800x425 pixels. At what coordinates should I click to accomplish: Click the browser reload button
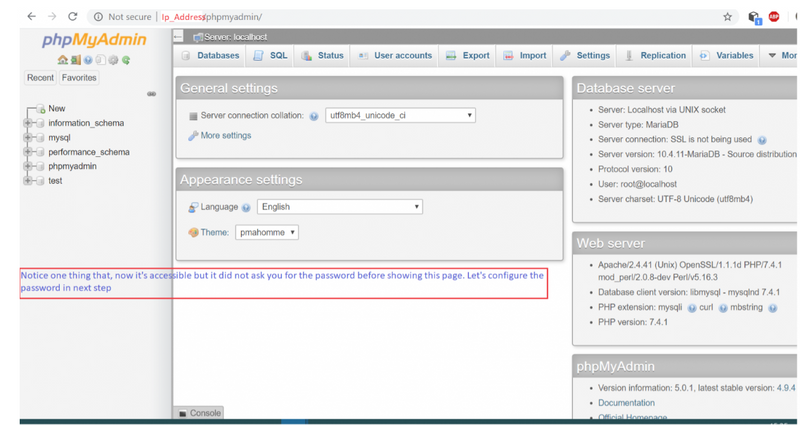tap(73, 17)
